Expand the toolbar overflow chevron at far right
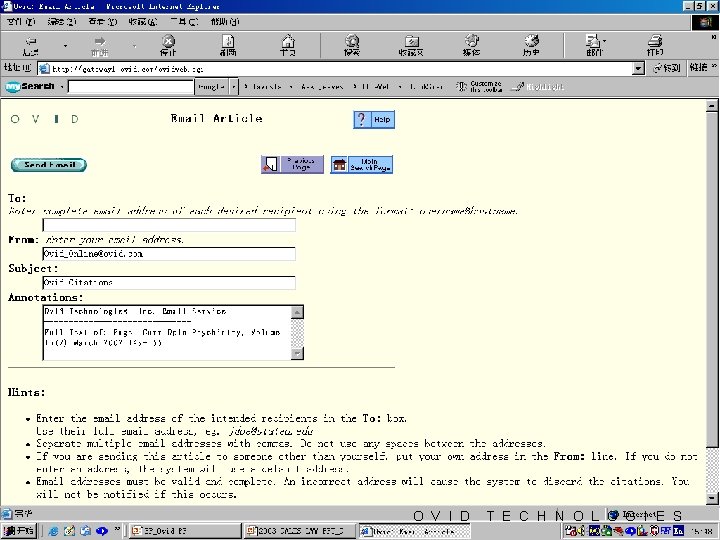The image size is (720, 540). (714, 37)
